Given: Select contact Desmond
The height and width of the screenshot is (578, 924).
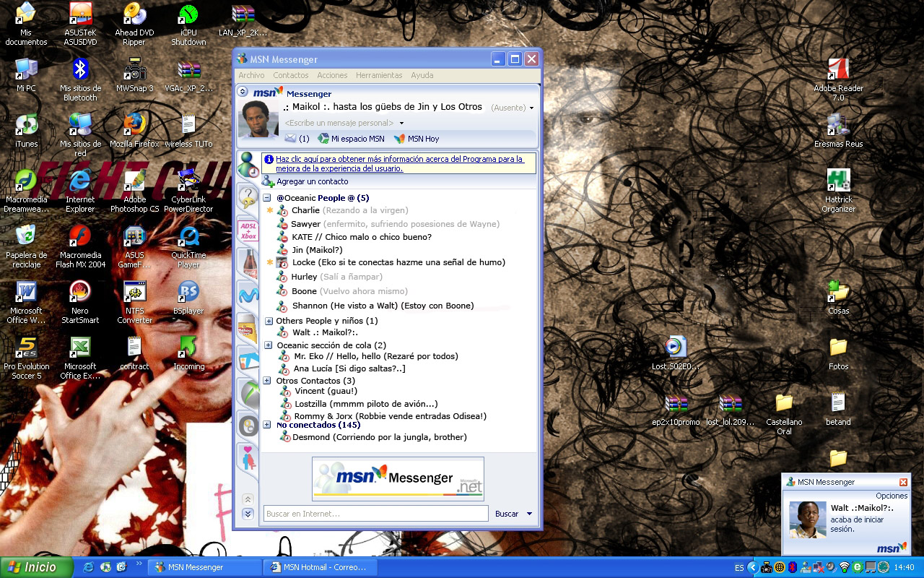Looking at the screenshot, I should [372, 437].
